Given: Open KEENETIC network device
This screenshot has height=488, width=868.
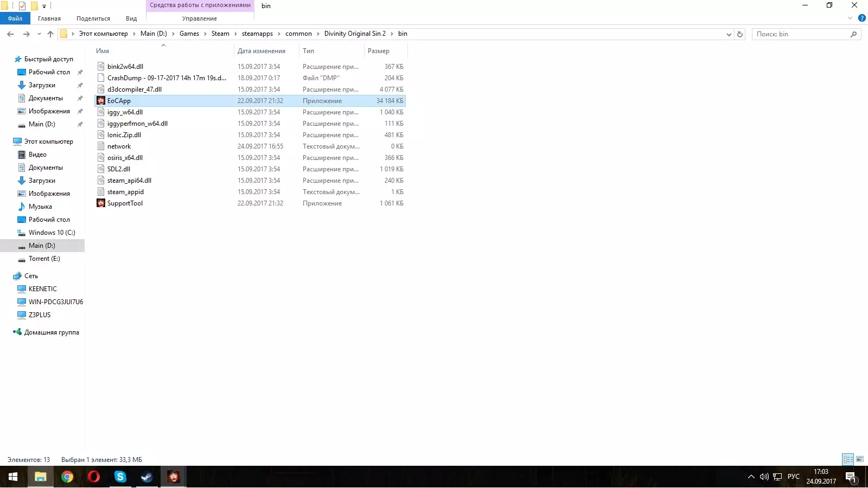Looking at the screenshot, I should coord(42,289).
